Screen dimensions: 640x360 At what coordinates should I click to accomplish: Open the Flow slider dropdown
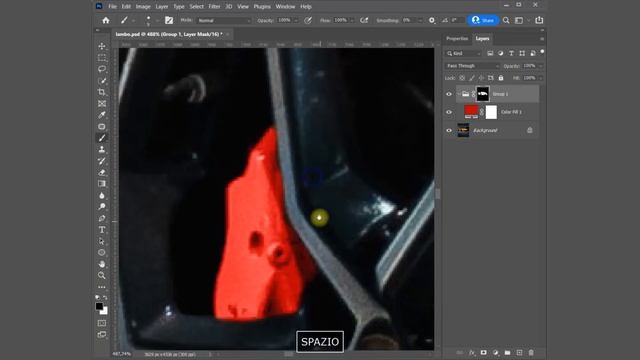coord(352,20)
